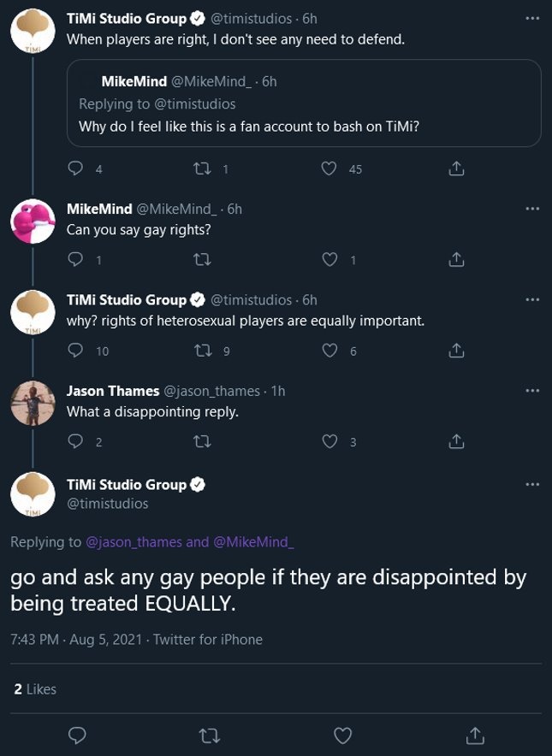Share the main tweet at bottom
Viewport: 552px width, 756px height.
coord(475,735)
